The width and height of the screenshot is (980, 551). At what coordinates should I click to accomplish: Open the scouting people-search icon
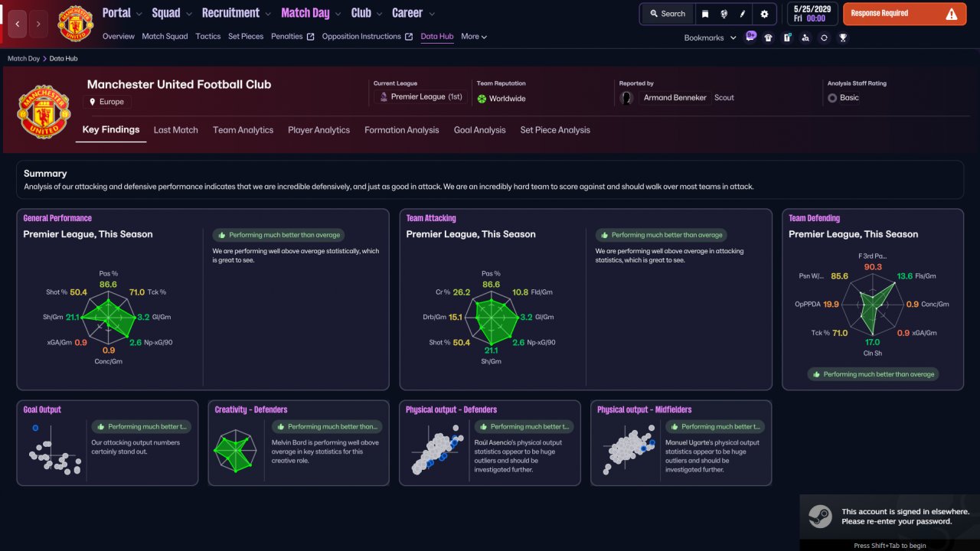tap(805, 37)
